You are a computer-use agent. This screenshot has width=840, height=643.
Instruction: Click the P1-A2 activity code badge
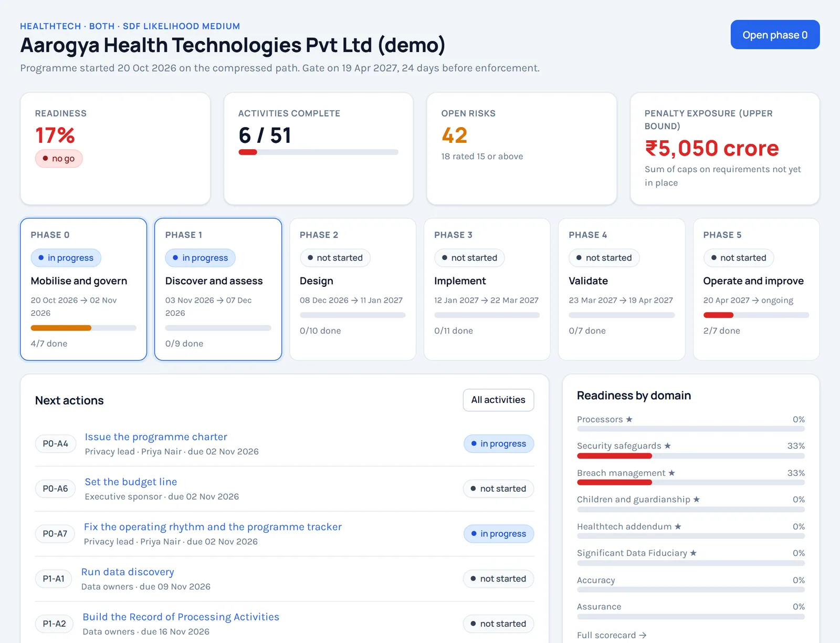pyautogui.click(x=54, y=624)
